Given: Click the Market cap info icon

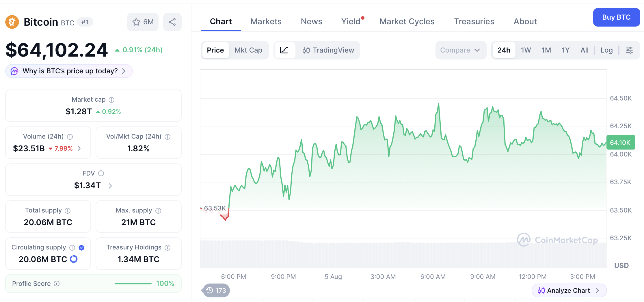Looking at the screenshot, I should point(111,100).
